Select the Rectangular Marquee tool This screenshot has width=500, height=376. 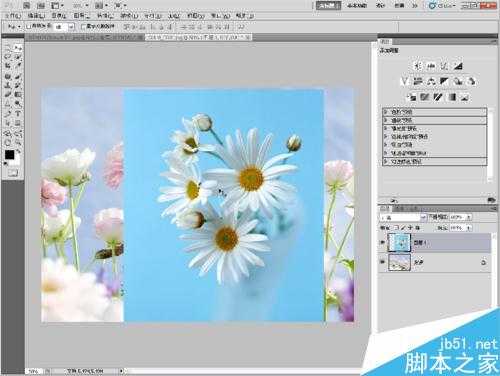tap(8, 47)
